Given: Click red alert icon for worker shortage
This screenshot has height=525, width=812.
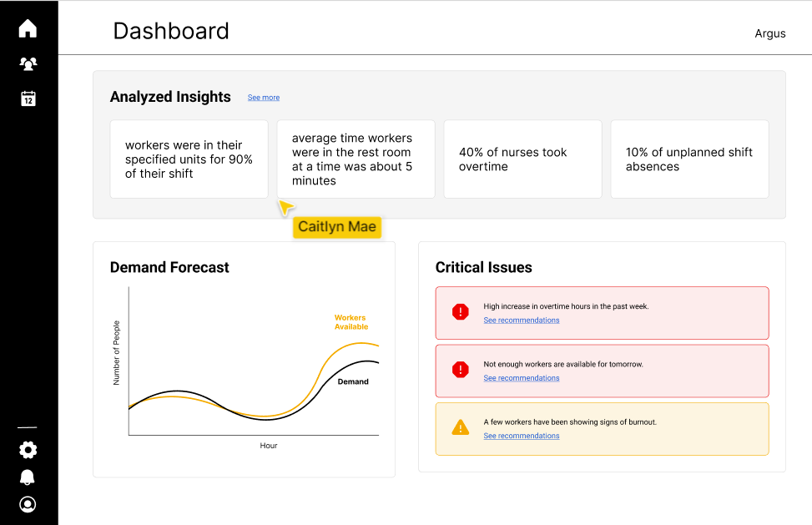Looking at the screenshot, I should pos(460,370).
